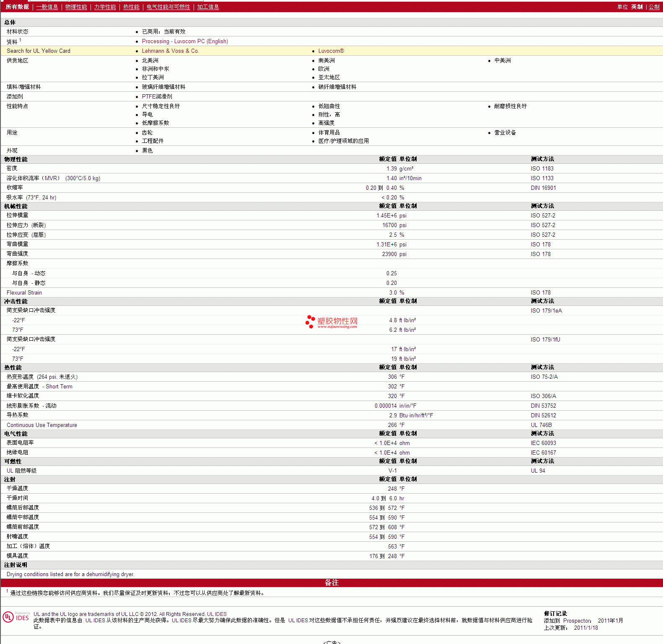The image size is (663, 644).
Task: Select the PTFE润滑剂 additive entry
Action: coord(157,96)
